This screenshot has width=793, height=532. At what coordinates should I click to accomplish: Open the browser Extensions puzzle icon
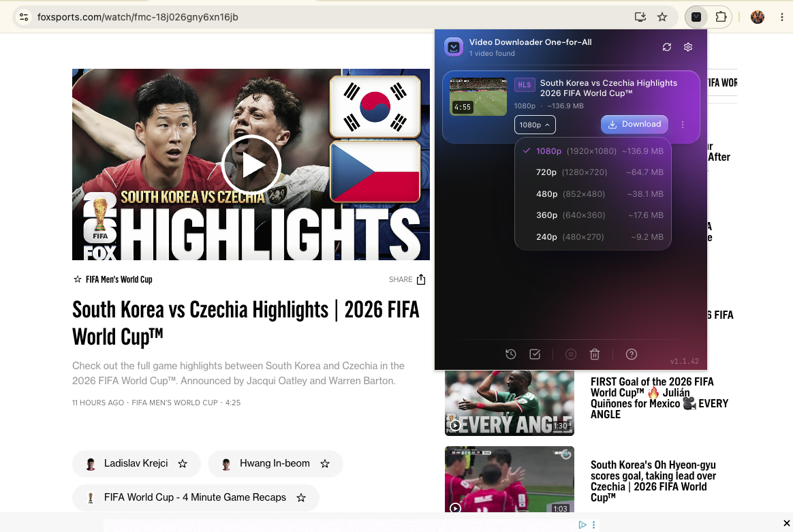tap(721, 17)
